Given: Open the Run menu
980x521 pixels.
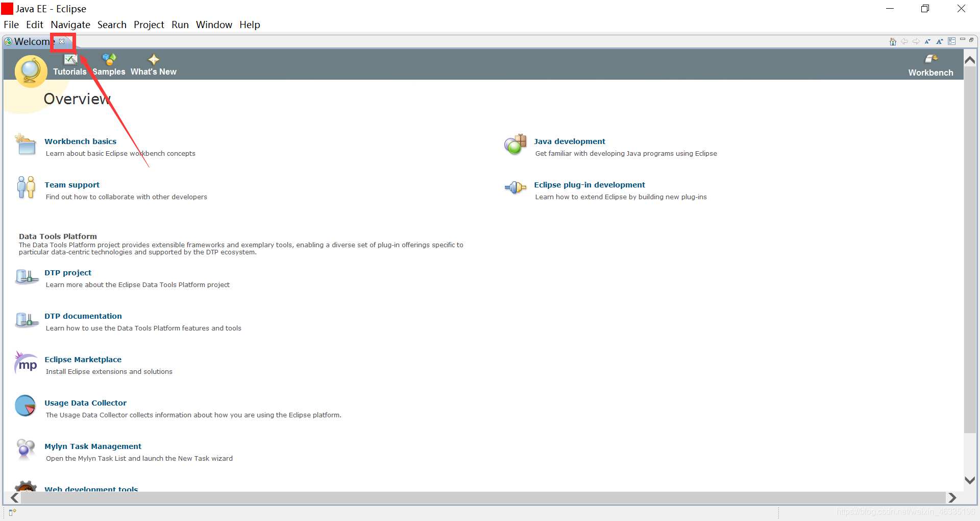Looking at the screenshot, I should click(x=180, y=25).
